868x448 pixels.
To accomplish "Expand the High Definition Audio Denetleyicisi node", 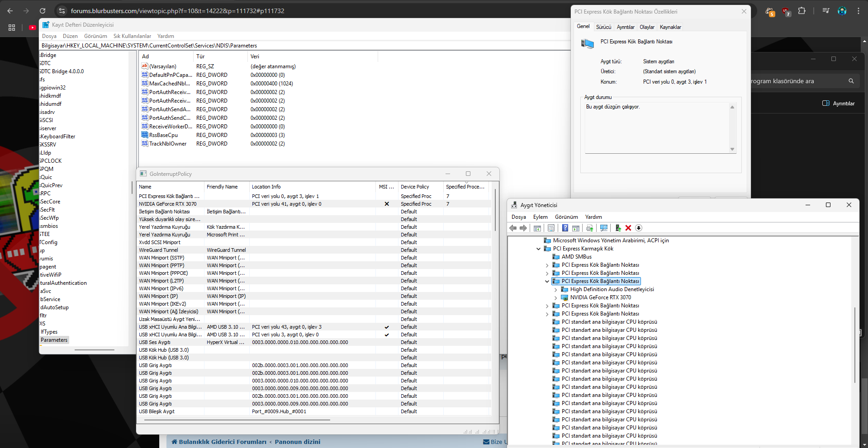I will [x=556, y=289].
